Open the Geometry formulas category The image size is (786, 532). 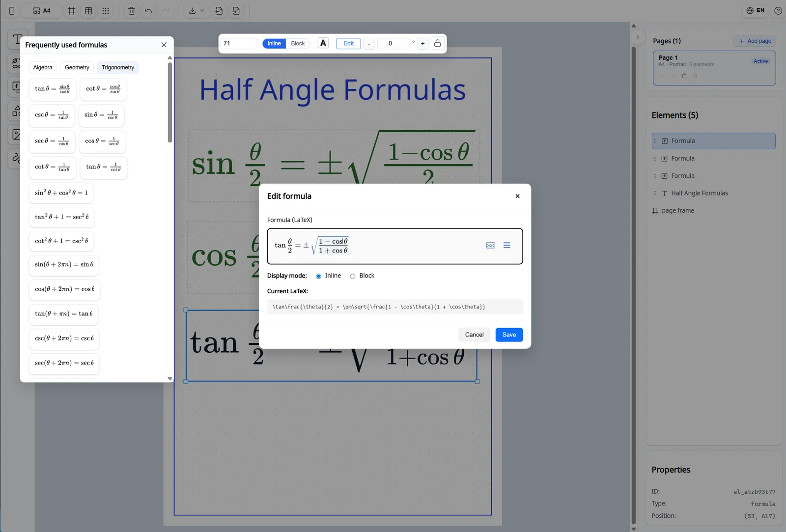[x=77, y=67]
